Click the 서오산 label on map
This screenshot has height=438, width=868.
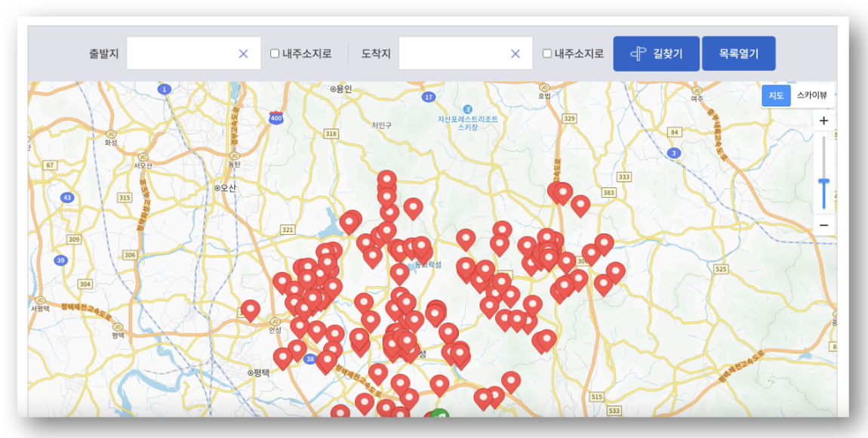[x=143, y=165]
